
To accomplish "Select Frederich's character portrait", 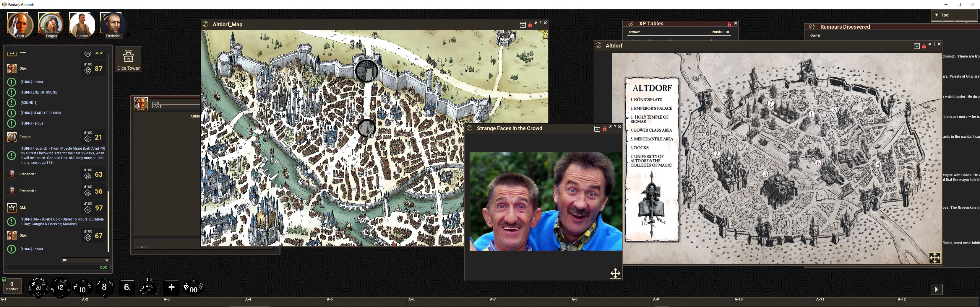I will pyautogui.click(x=113, y=25).
